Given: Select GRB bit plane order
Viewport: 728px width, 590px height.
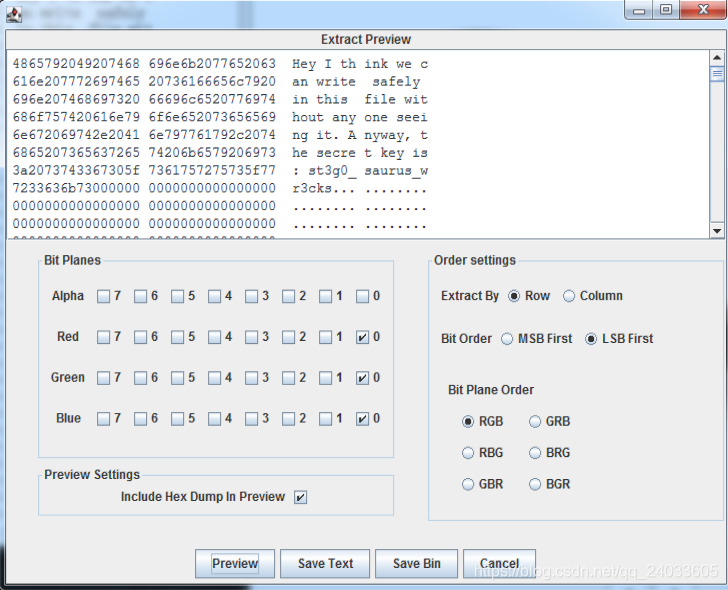Looking at the screenshot, I should [x=535, y=421].
